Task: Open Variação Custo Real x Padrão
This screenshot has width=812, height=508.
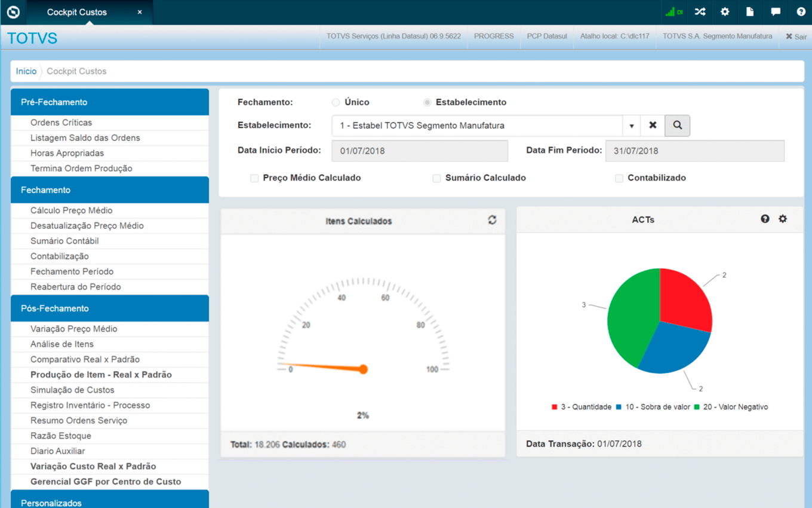Action: (110, 466)
